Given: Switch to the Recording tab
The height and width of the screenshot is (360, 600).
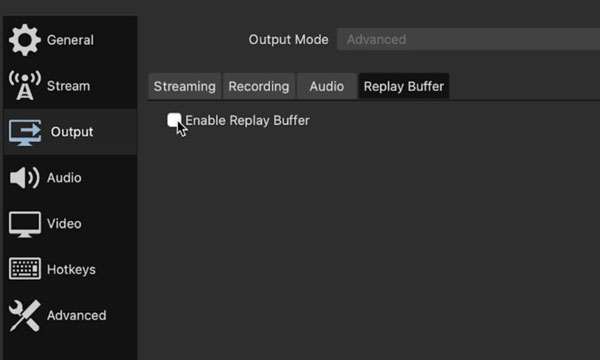Looking at the screenshot, I should (x=259, y=86).
